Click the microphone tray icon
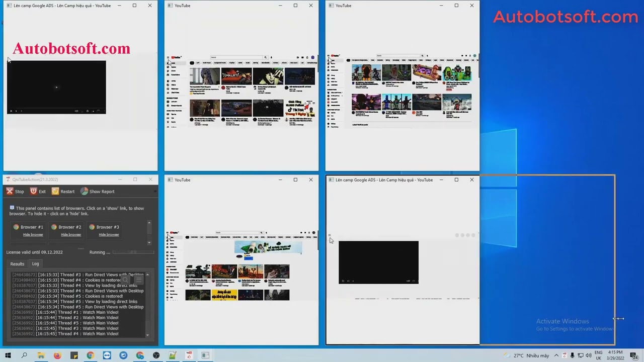The image size is (644, 362). tap(573, 355)
